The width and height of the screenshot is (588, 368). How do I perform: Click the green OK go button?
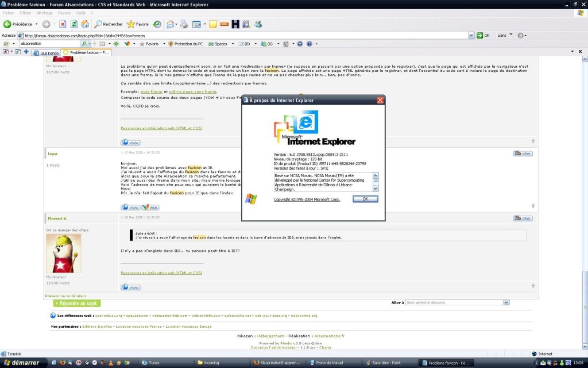[x=483, y=35]
